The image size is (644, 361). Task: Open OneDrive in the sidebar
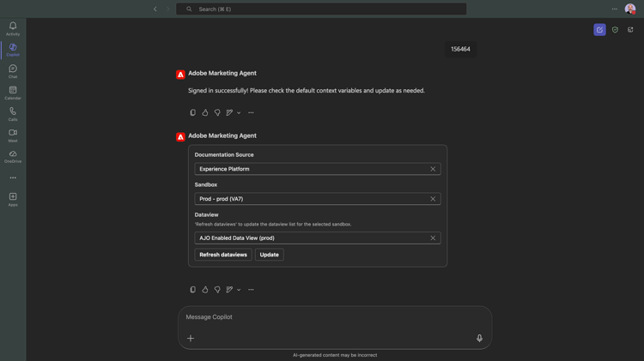13,157
